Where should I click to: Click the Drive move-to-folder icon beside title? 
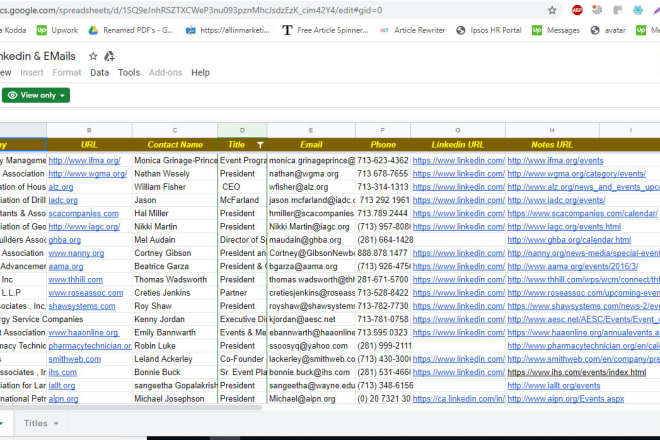[109, 56]
